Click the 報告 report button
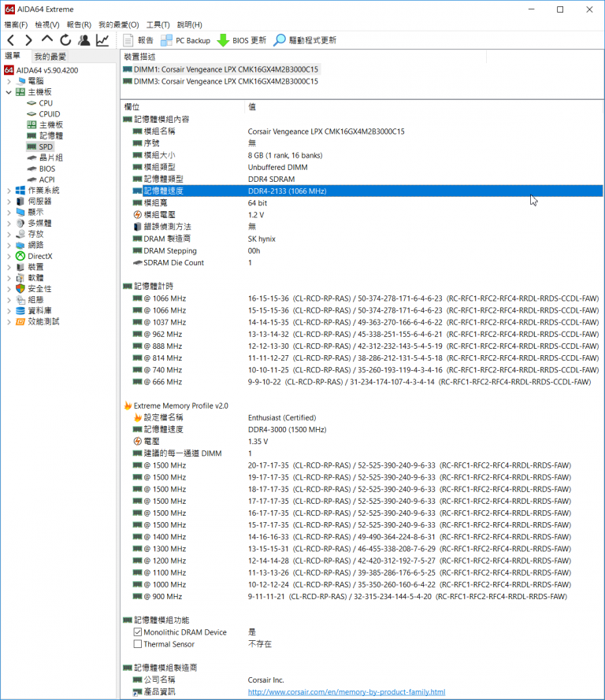Viewport: 605px width, 700px height. click(139, 40)
